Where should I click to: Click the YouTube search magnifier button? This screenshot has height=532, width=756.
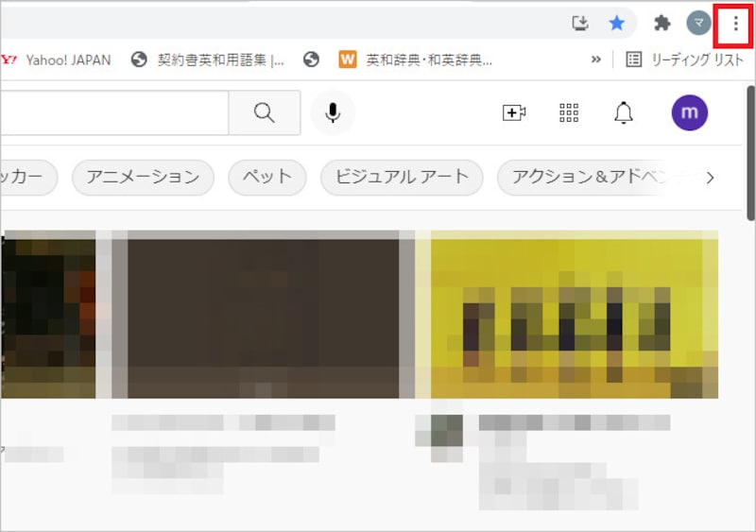[x=265, y=113]
